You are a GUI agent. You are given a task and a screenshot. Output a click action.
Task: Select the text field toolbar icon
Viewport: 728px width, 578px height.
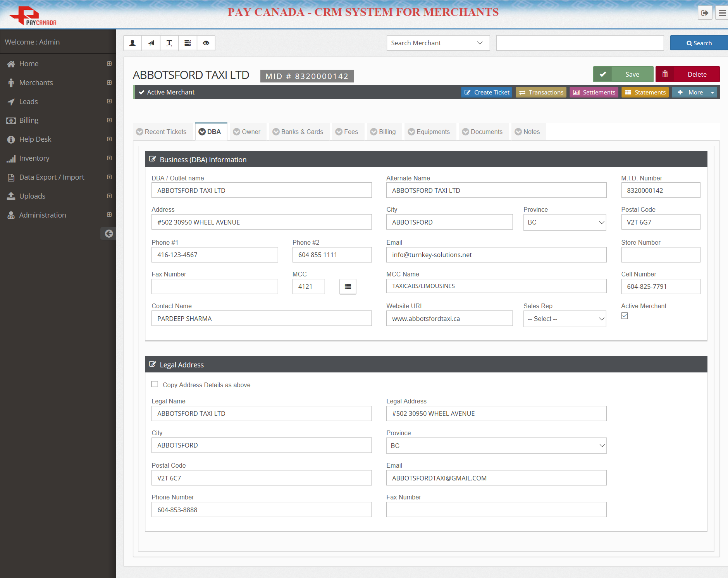[169, 43]
